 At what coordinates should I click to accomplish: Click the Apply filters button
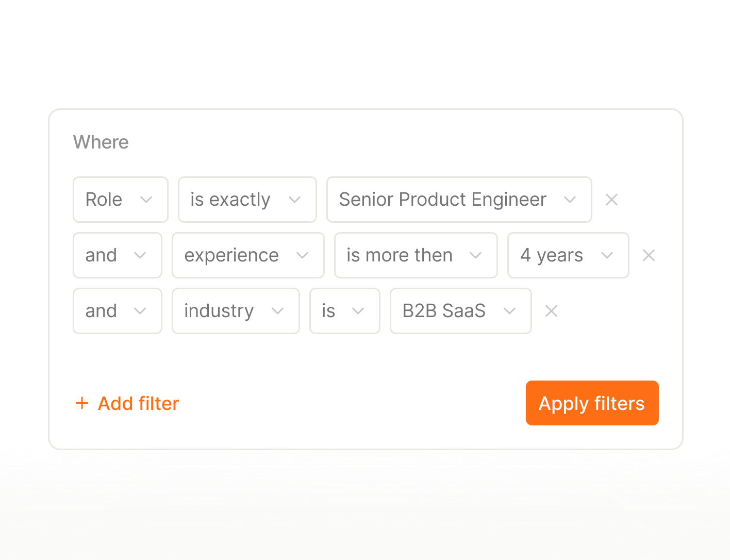click(592, 403)
